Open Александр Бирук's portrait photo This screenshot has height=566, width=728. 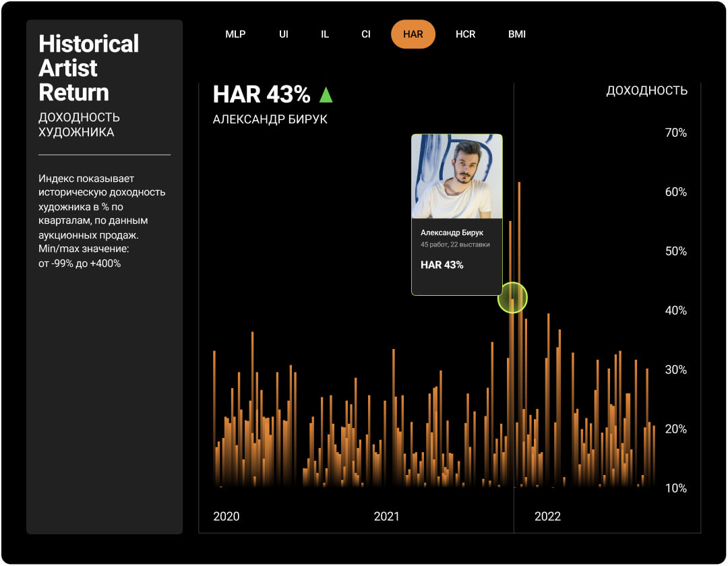tap(457, 177)
